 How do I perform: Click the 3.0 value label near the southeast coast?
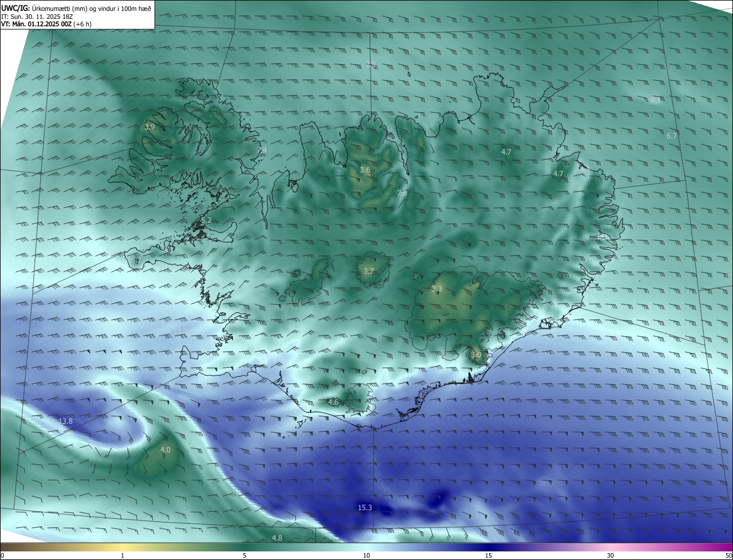pos(476,355)
